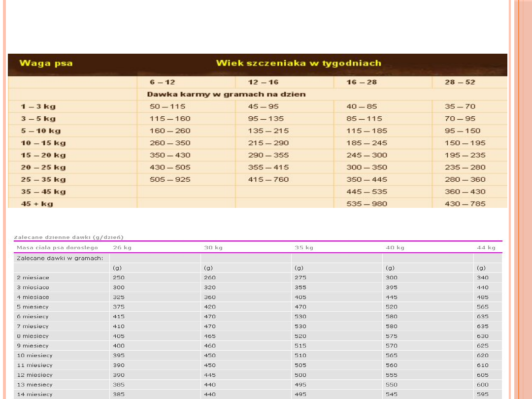The image size is (532, 399).
Task: Click the '6 miesiecy' row label
Action: point(33,316)
